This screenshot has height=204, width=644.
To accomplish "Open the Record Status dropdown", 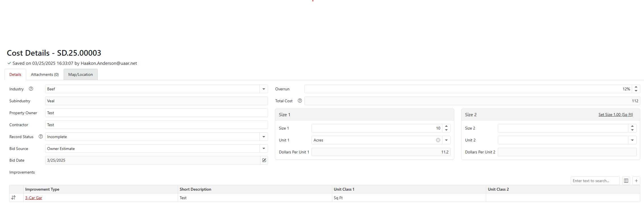I will click(x=264, y=137).
